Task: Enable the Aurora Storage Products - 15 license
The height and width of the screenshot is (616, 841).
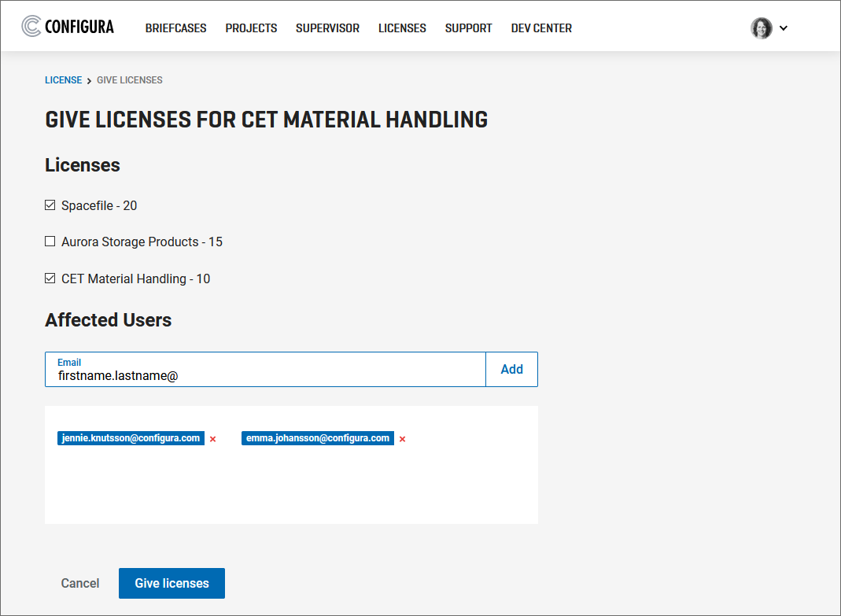Action: [x=50, y=241]
